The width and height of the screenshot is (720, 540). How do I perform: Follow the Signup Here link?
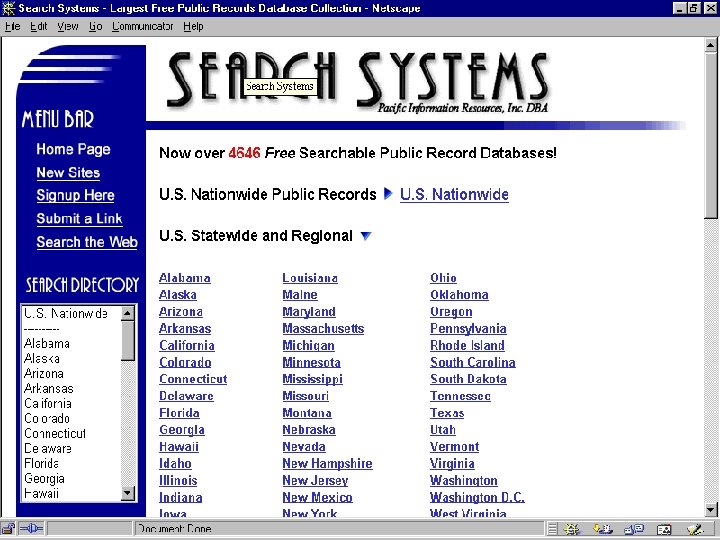(75, 195)
